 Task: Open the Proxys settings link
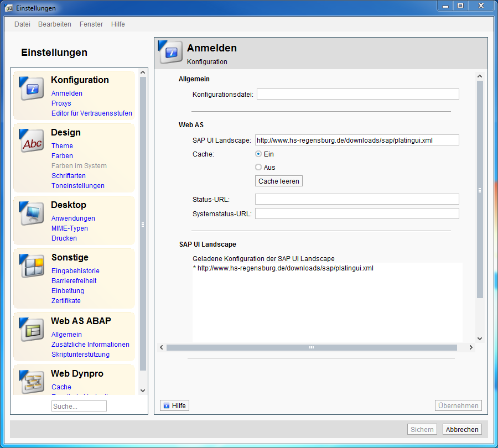coord(61,103)
